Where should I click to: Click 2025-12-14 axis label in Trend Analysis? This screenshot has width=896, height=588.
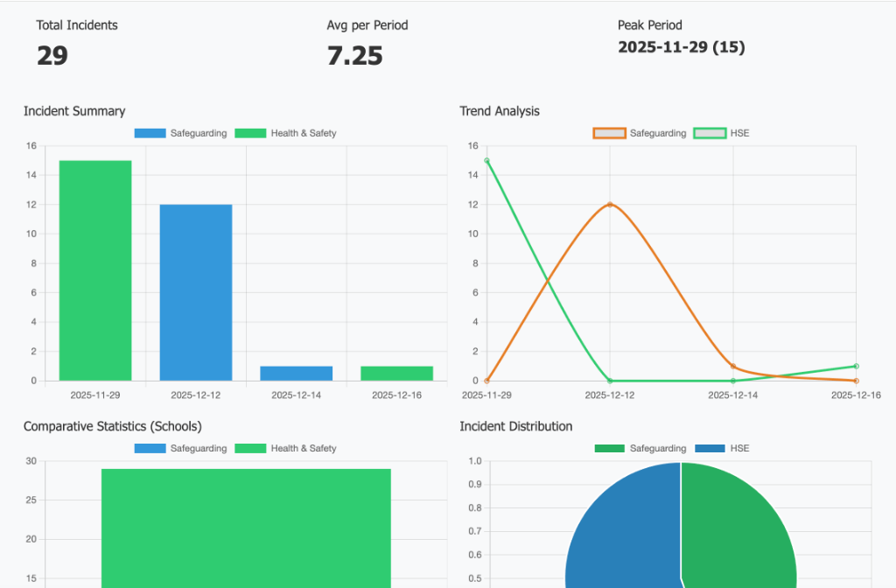(x=732, y=395)
